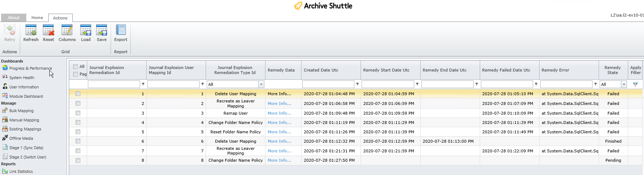Image resolution: width=644 pixels, height=175 pixels.
Task: Open the About tab
Action: [x=14, y=18]
